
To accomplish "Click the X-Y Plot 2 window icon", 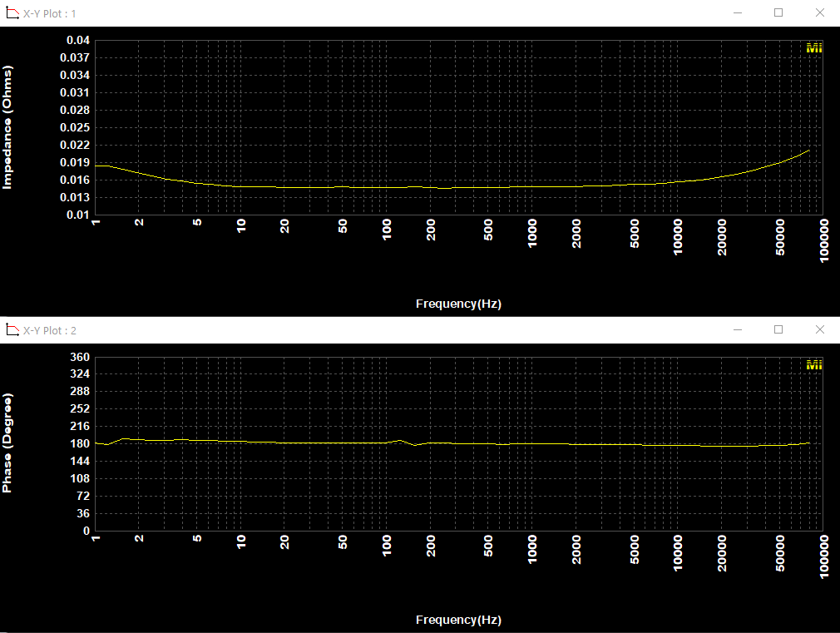I will (x=12, y=330).
